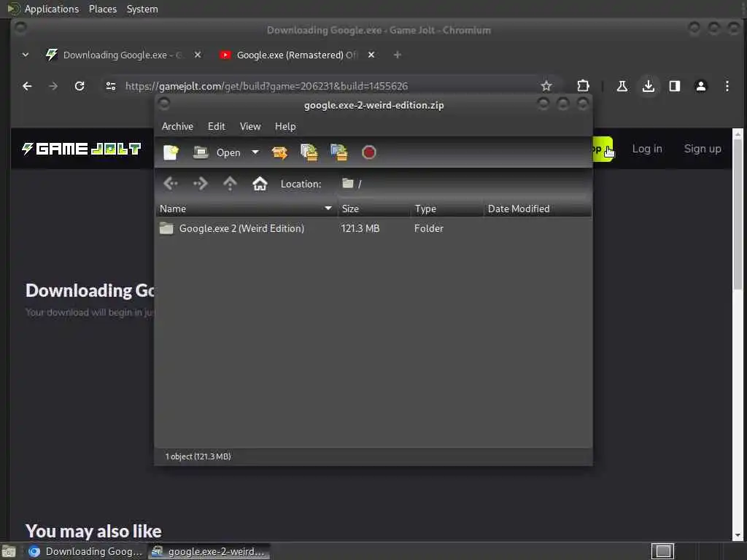Show Chromium downloads icon
This screenshot has width=747, height=560.
(648, 86)
